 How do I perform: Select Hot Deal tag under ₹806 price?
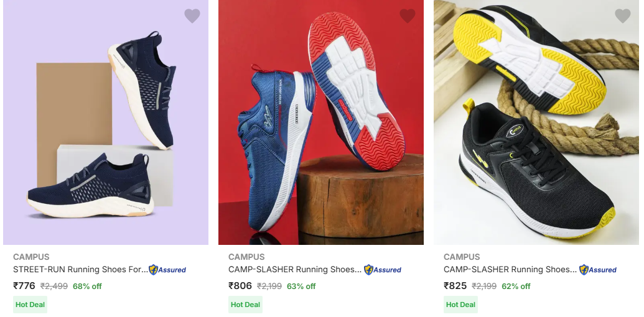click(245, 305)
